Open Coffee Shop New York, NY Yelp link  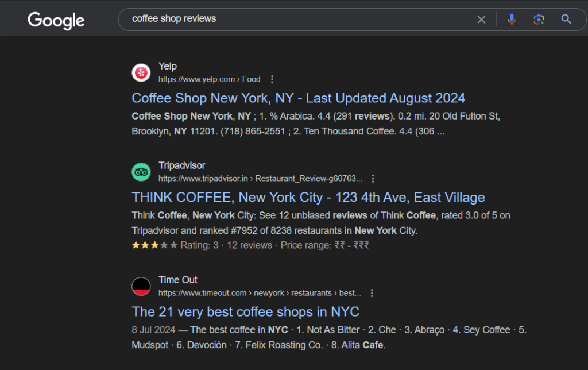pos(298,98)
